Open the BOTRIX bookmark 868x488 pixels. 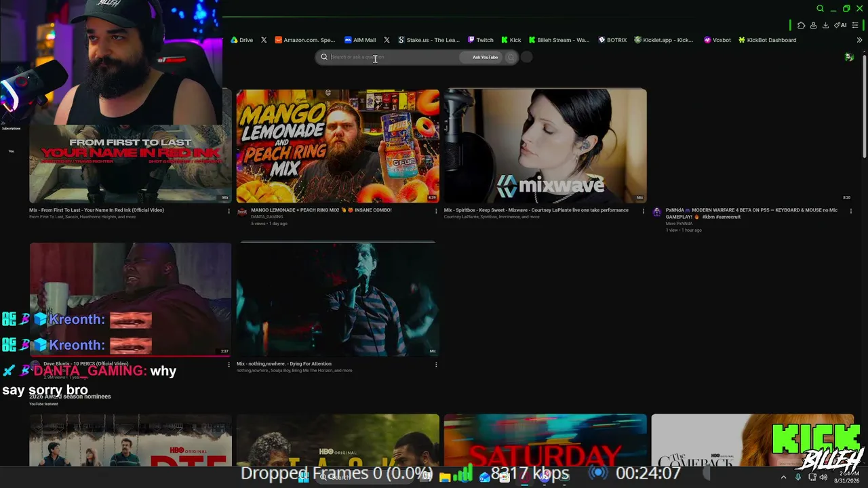612,40
